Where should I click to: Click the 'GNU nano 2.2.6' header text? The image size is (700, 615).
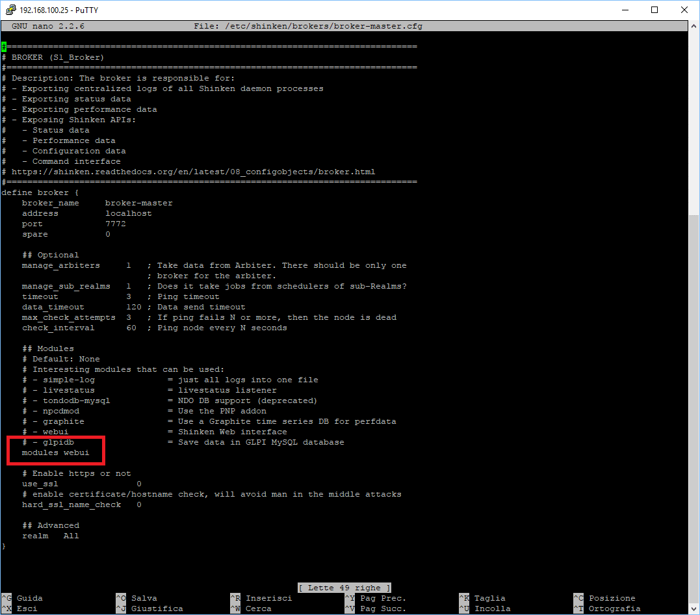[47, 26]
